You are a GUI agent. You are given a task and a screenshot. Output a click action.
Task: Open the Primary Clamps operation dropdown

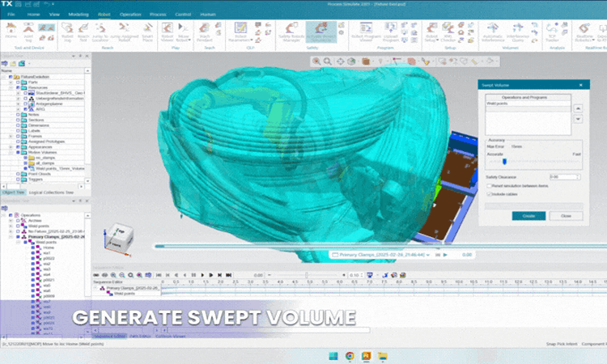tap(428, 255)
